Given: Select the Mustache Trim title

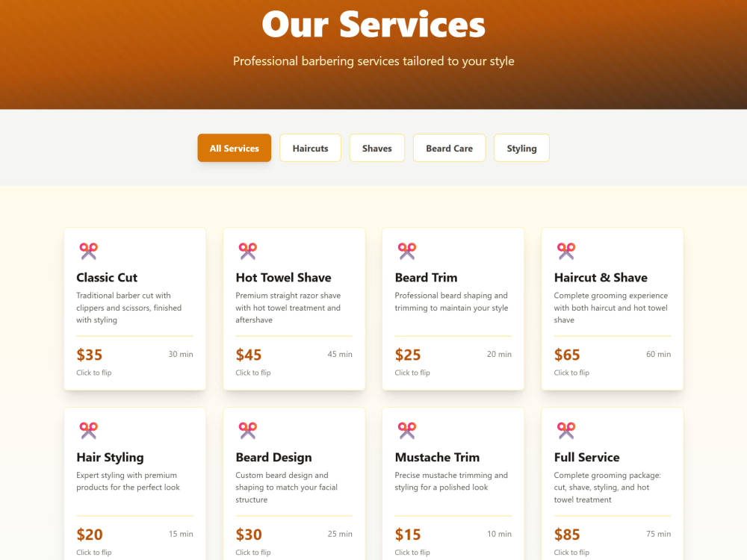Looking at the screenshot, I should tap(437, 457).
